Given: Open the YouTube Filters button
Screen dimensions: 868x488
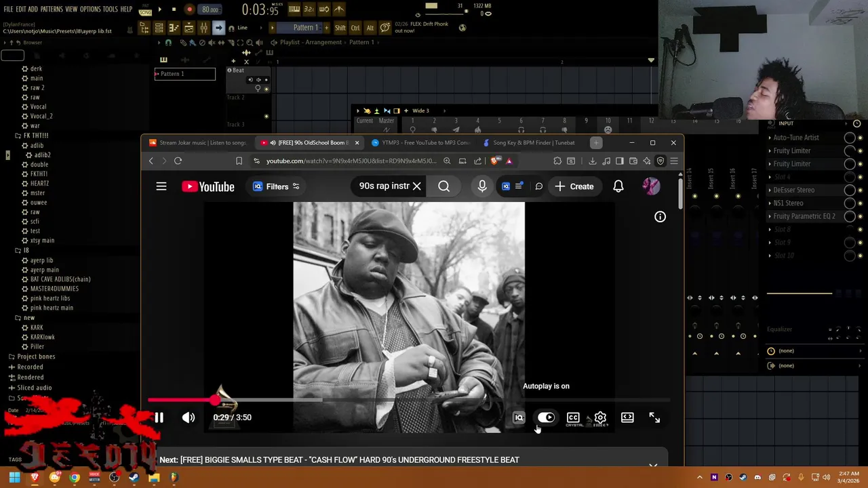Looking at the screenshot, I should (x=276, y=186).
